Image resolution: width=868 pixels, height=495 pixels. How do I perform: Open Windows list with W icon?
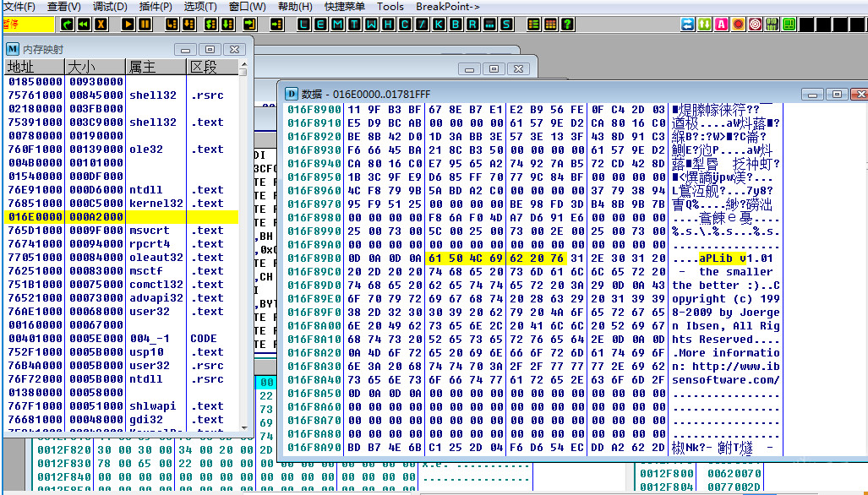[371, 24]
